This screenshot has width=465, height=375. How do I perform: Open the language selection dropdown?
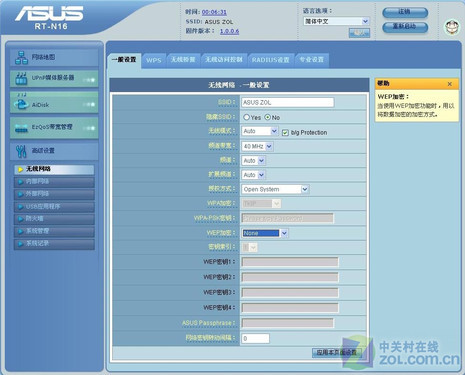coord(336,21)
